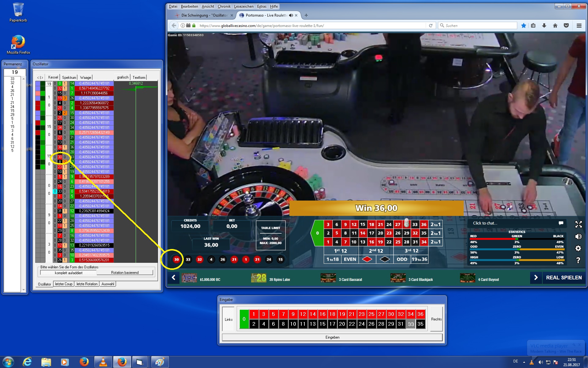Show previous games with left arrow
Screen dimensions: 588x368
173,278
